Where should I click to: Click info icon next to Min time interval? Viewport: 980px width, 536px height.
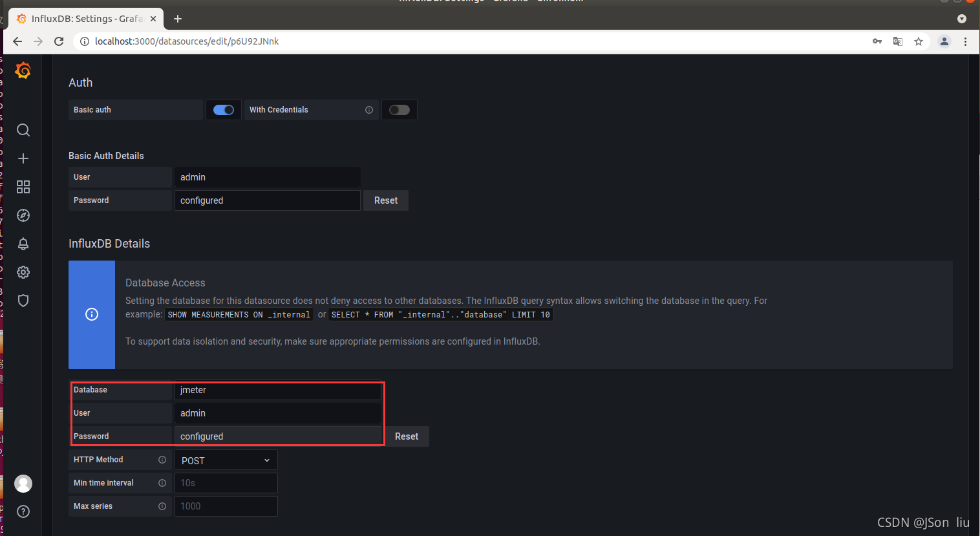tap(162, 483)
